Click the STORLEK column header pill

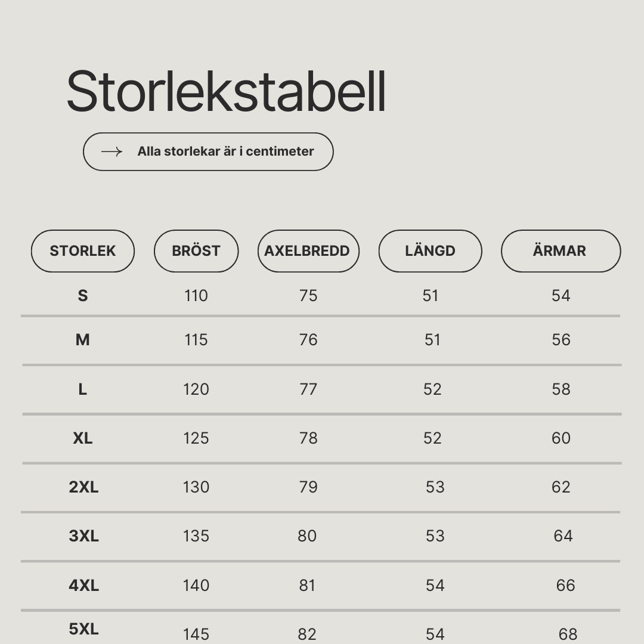pyautogui.click(x=83, y=251)
